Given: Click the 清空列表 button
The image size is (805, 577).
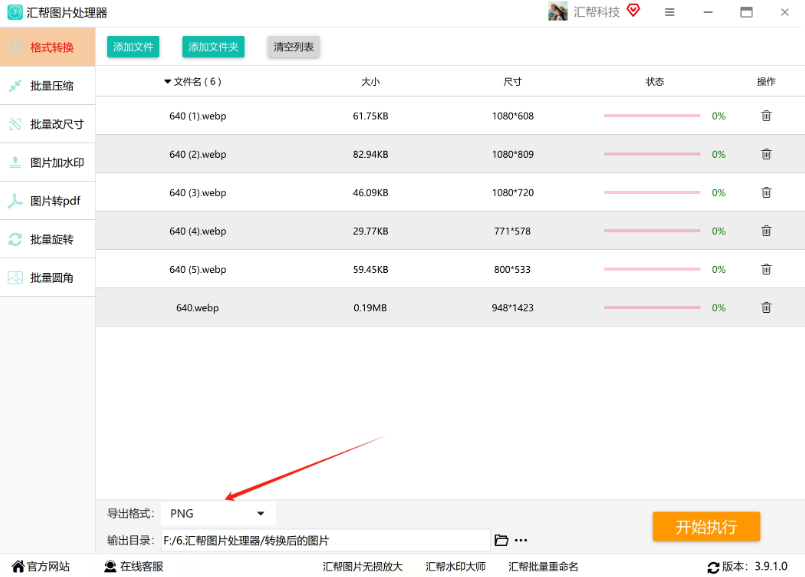Looking at the screenshot, I should [293, 47].
